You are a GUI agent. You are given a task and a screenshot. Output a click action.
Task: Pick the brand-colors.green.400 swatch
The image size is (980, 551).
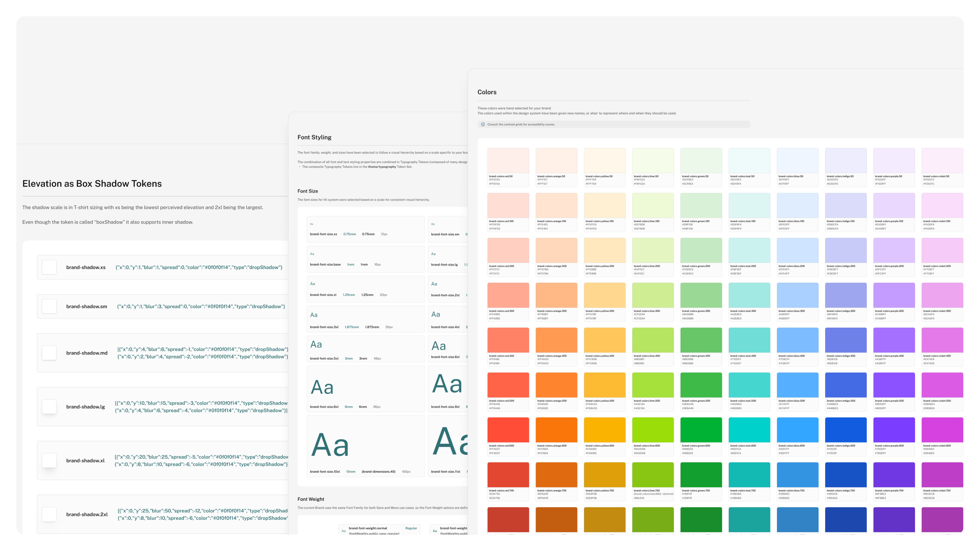click(701, 340)
